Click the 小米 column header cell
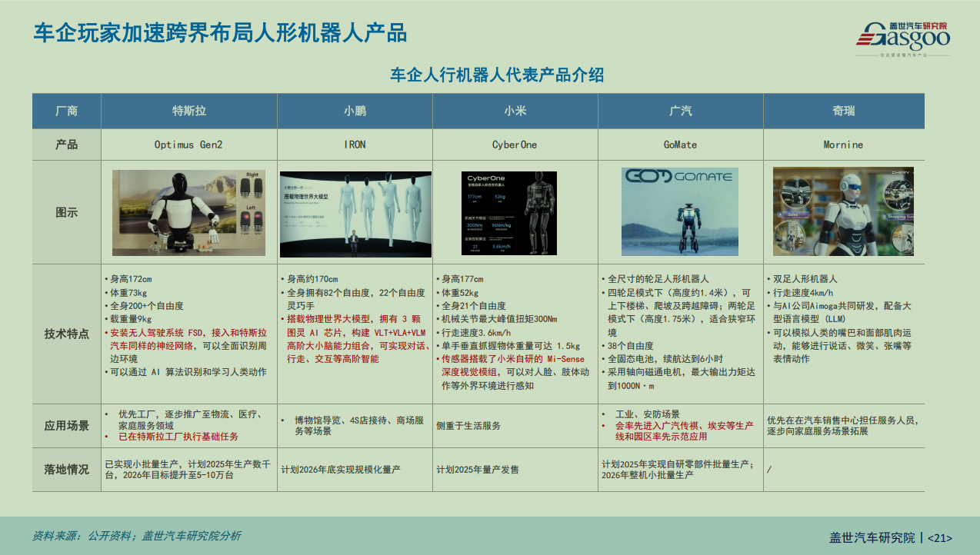The image size is (980, 555). [x=515, y=111]
